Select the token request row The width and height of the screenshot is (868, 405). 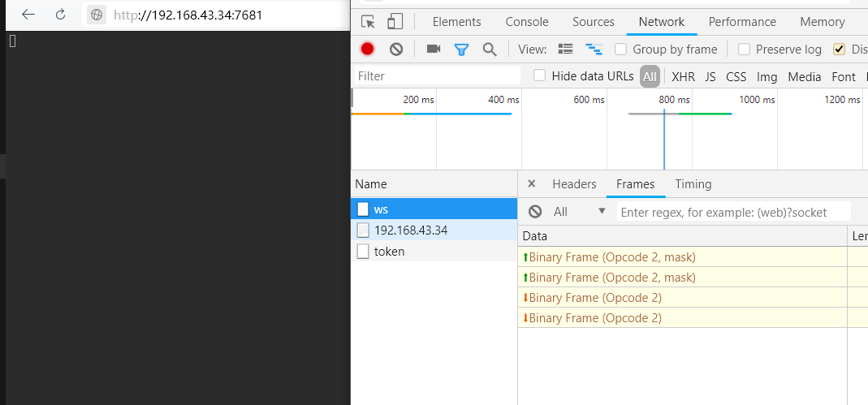434,251
